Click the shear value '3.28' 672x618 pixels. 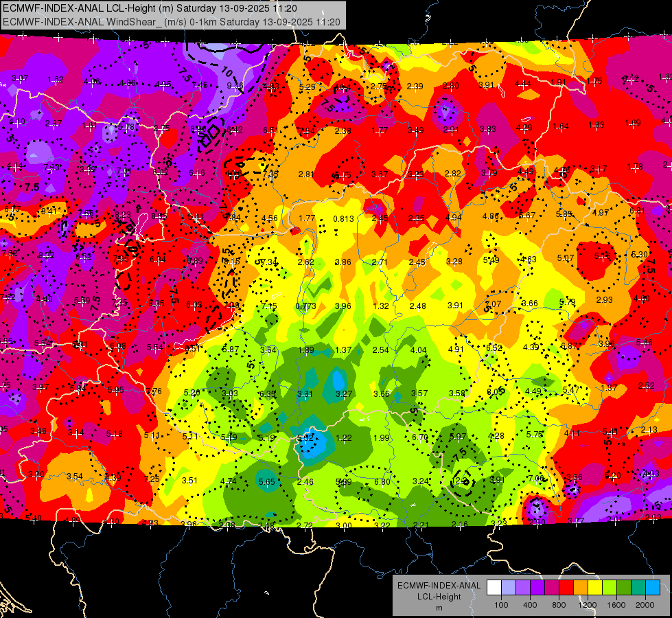pos(454,261)
